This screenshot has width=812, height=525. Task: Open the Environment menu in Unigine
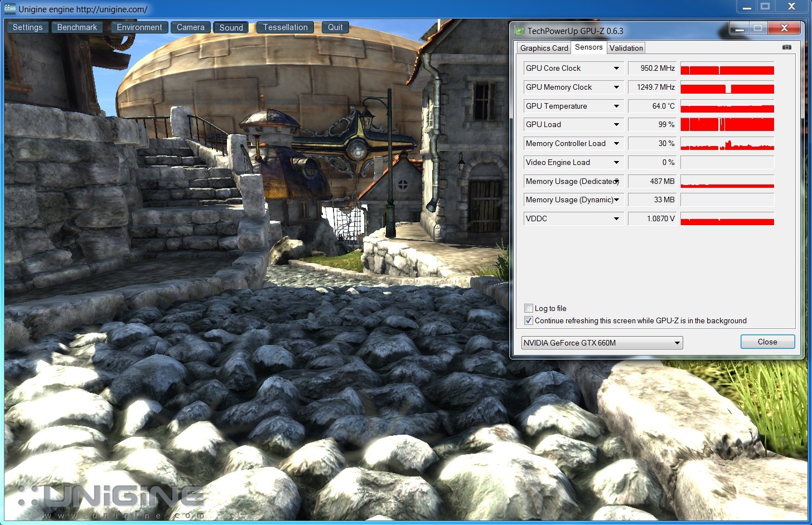[139, 27]
